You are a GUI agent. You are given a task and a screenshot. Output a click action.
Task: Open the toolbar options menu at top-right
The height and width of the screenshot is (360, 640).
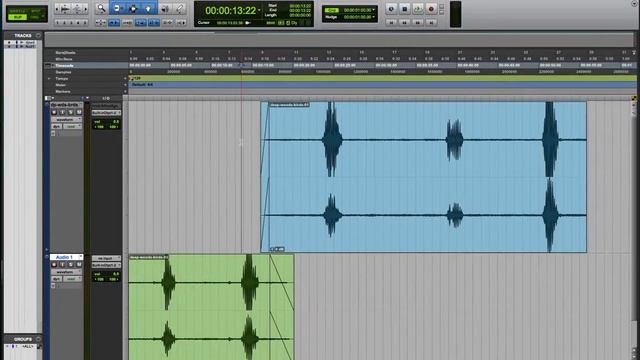coord(634,4)
